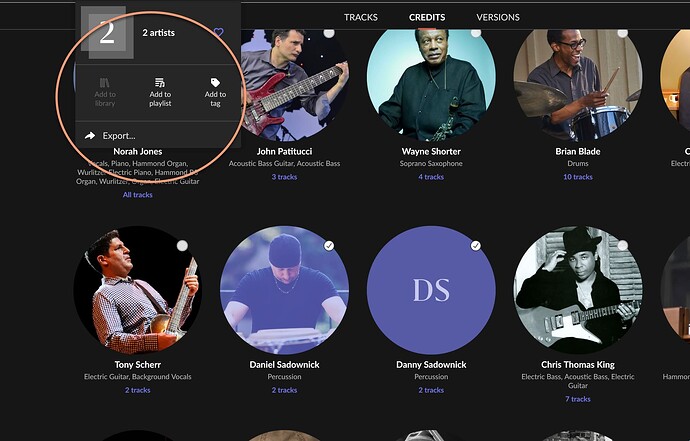Click the "2 artists" selection label
This screenshot has width=690, height=441.
158,33
